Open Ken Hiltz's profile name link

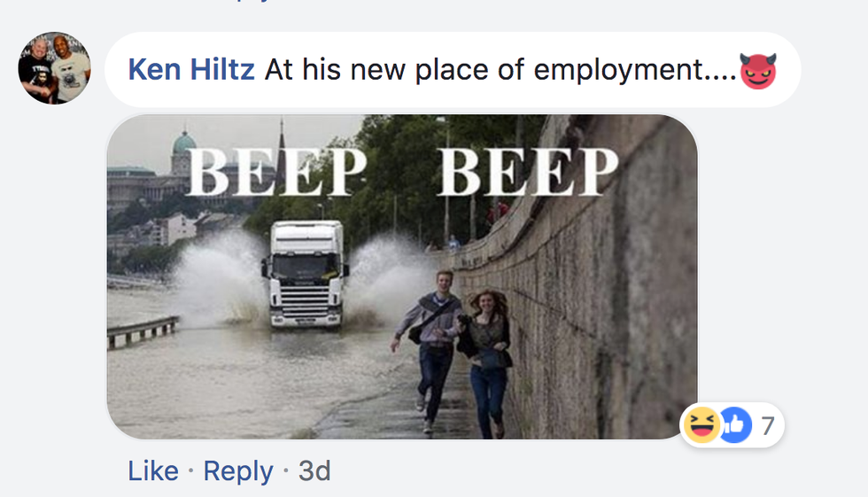(x=191, y=70)
